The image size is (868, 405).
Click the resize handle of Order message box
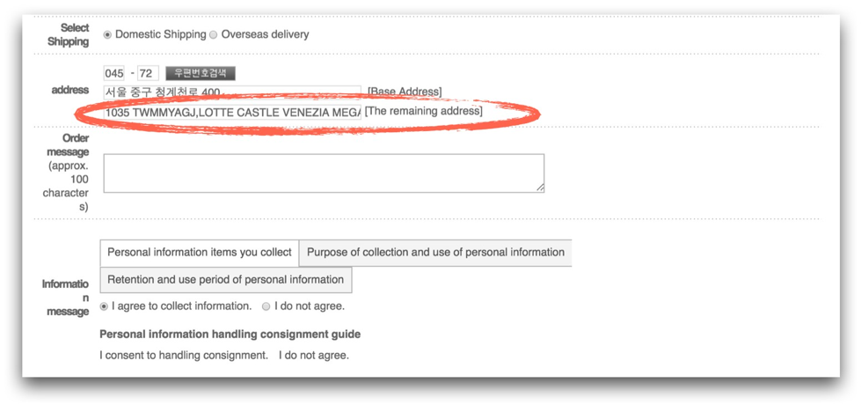540,187
